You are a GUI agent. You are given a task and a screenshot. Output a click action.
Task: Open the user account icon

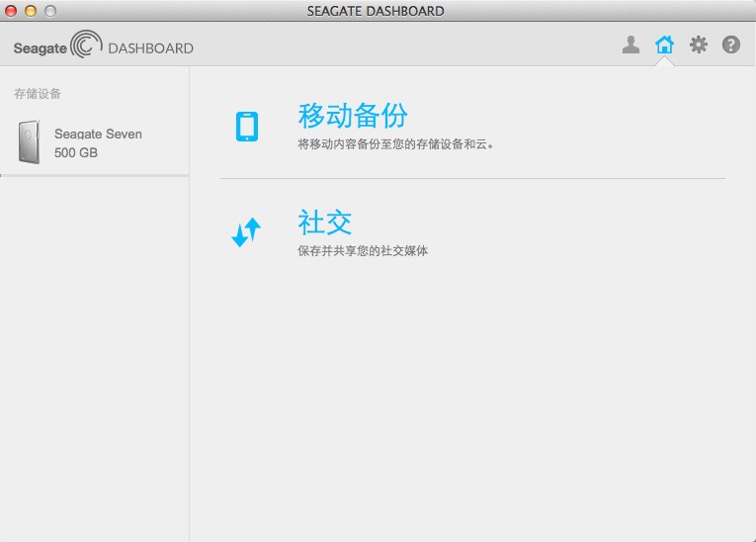tap(630, 45)
